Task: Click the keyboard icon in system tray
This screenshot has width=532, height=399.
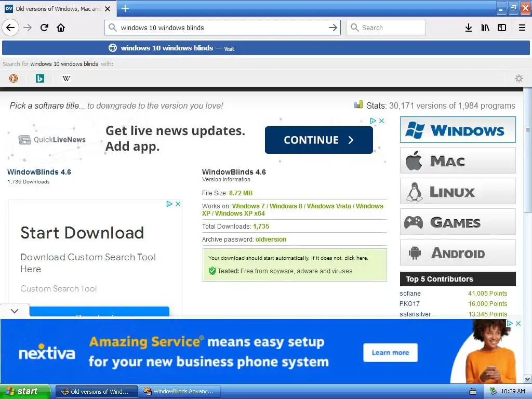Action: tap(473, 392)
